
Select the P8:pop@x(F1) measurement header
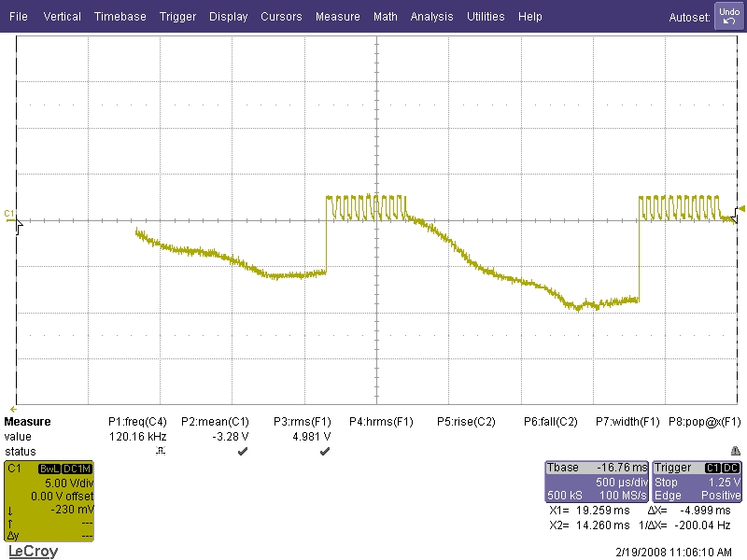pyautogui.click(x=704, y=422)
